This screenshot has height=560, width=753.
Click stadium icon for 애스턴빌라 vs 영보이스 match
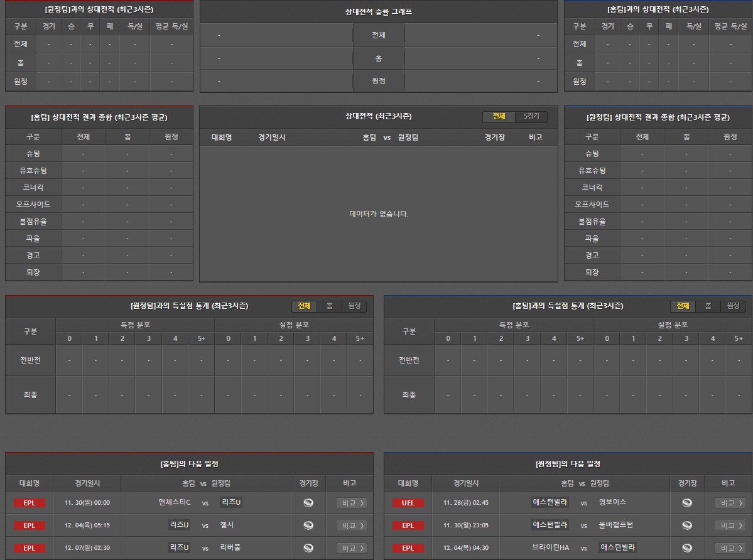(687, 503)
